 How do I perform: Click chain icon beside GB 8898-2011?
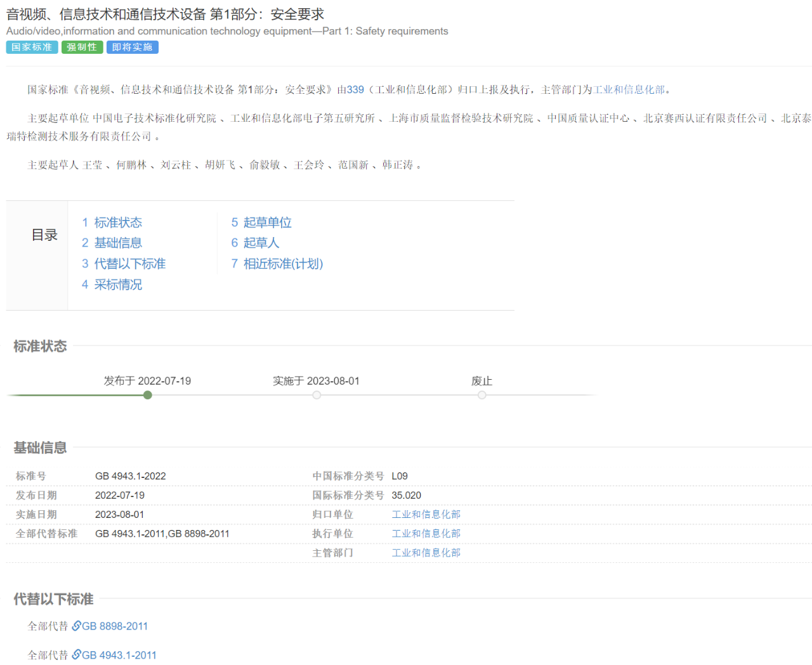(x=76, y=626)
